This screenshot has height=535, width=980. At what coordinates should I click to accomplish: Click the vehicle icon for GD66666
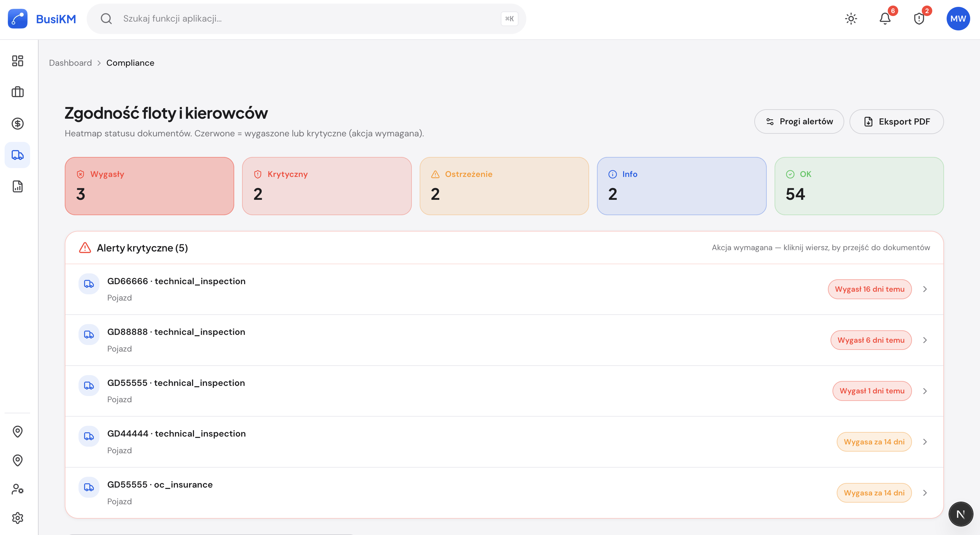pos(89,284)
